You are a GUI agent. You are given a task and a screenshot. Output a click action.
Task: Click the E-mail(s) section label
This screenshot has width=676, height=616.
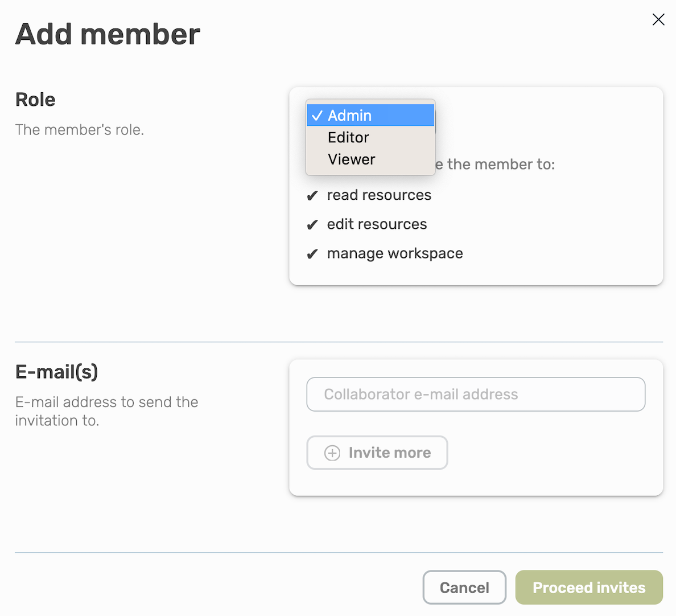click(57, 371)
